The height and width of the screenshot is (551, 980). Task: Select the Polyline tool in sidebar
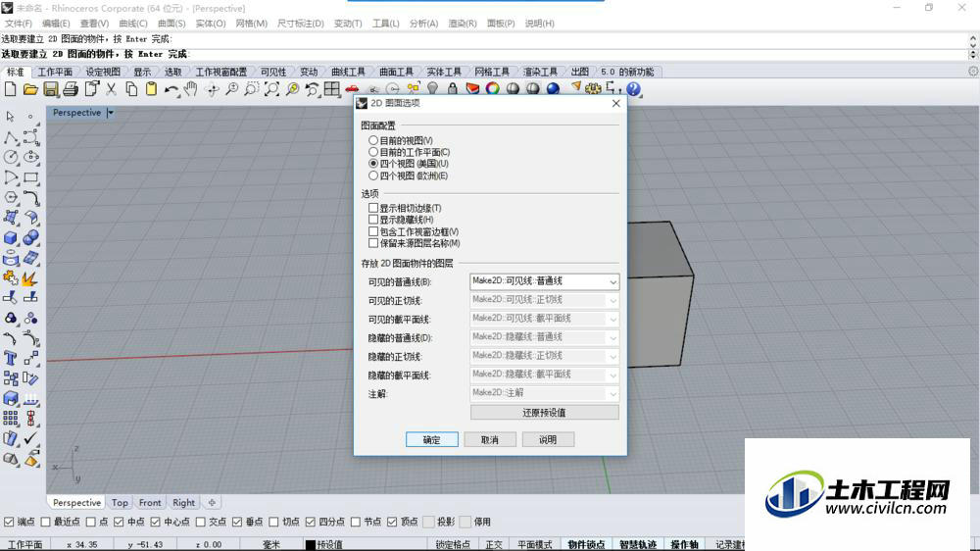(x=11, y=137)
